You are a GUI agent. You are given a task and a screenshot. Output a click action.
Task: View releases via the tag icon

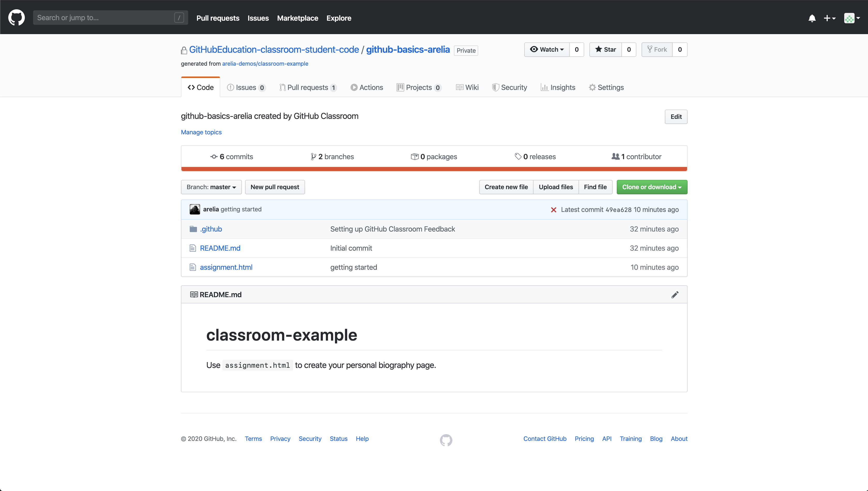[x=519, y=156]
